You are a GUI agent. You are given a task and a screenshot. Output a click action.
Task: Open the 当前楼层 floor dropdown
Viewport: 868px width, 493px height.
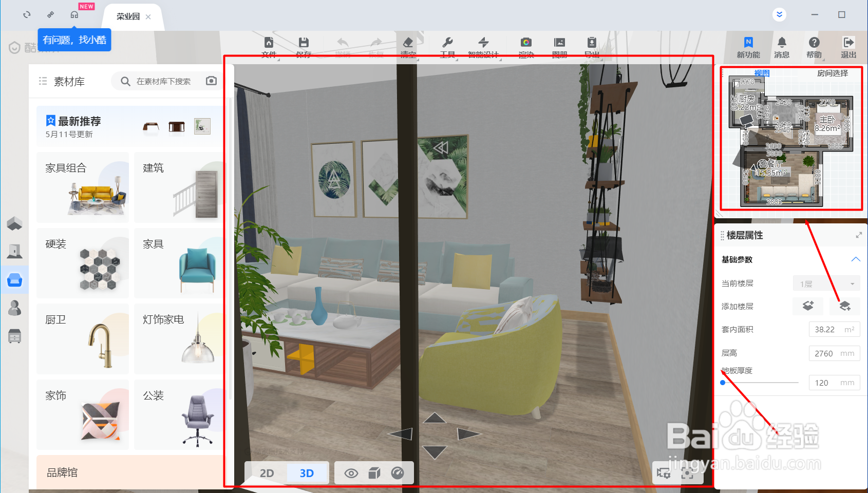click(827, 283)
